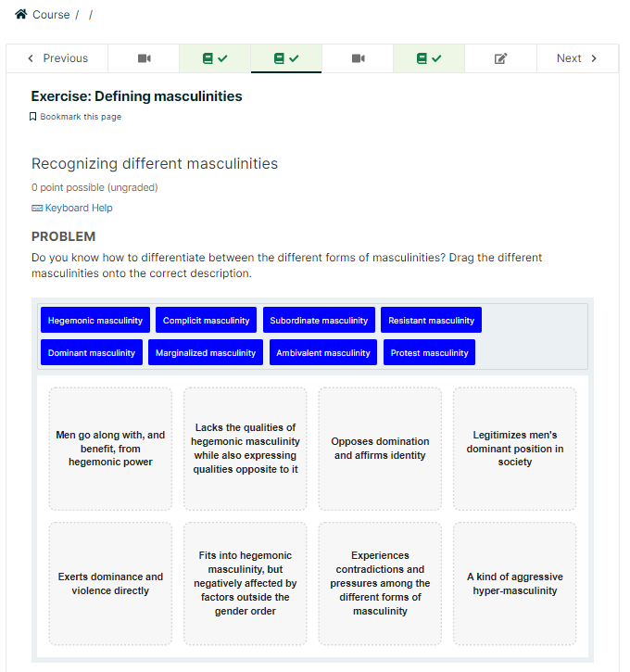
Task: Select the Marginalized masculinity item
Action: (206, 353)
